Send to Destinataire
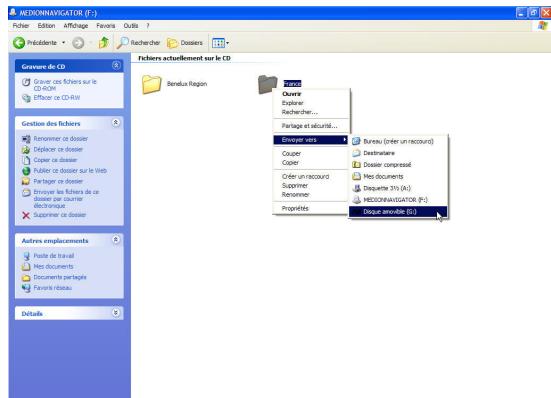551x398 pixels. pos(398,153)
